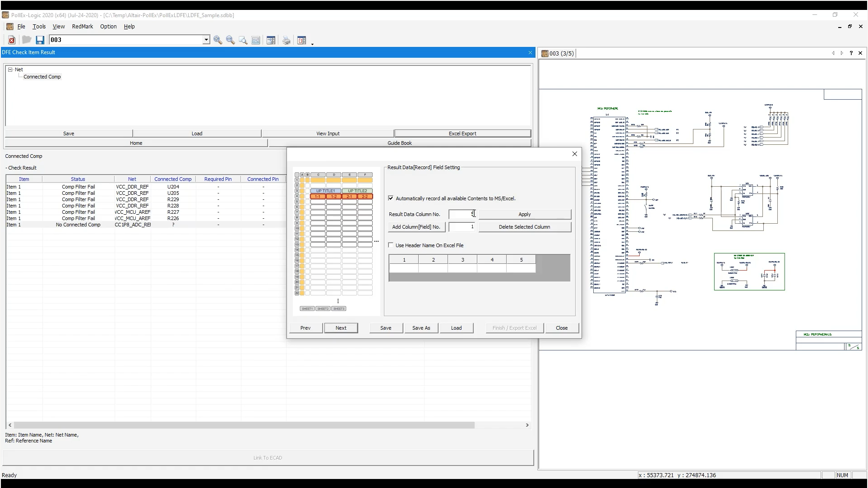Click the Next button in the dialog

coord(341,328)
